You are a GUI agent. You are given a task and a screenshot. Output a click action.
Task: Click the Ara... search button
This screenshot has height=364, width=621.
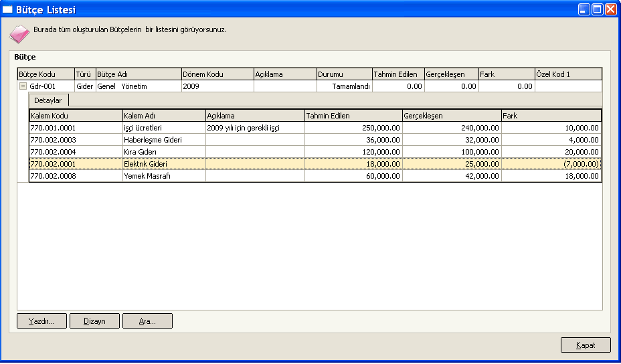147,321
